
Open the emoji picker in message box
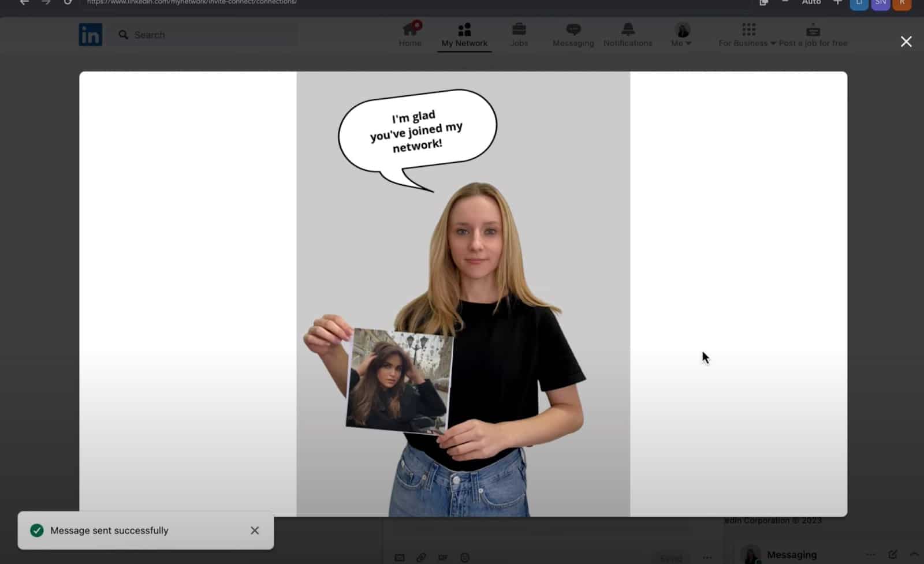click(465, 557)
